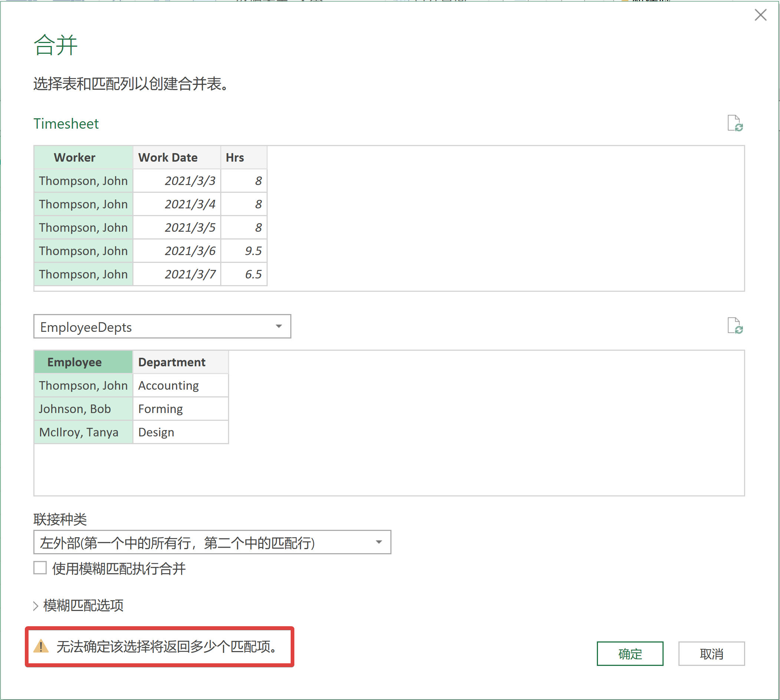
Task: Click refresh preview icon beside Timesheet
Action: pos(735,123)
